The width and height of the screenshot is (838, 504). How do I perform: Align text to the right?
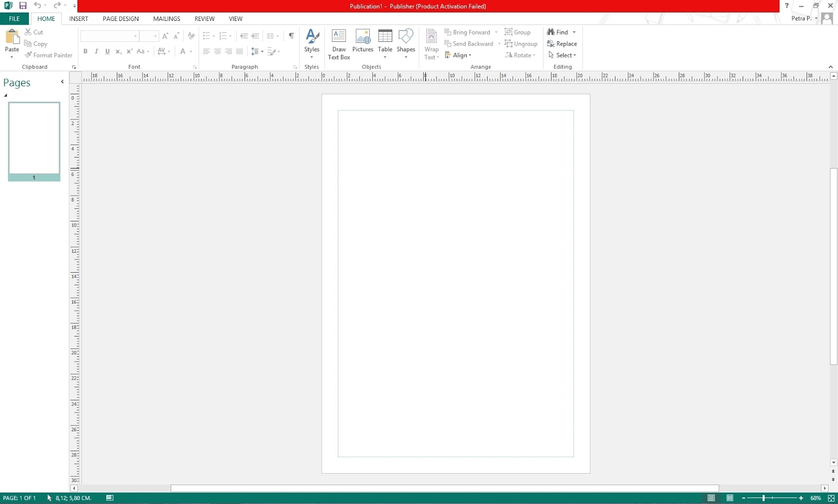[x=228, y=51]
